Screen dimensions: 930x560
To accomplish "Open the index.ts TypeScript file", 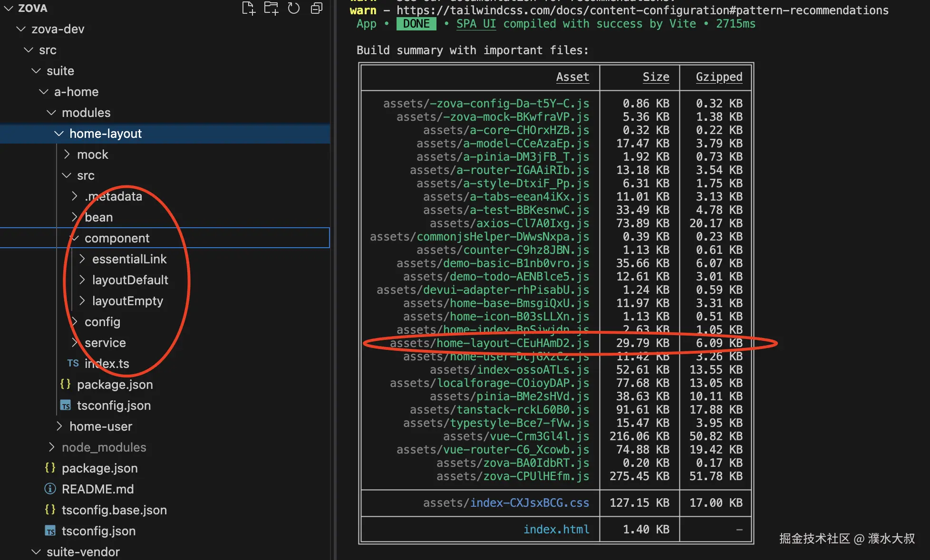I will tap(107, 364).
